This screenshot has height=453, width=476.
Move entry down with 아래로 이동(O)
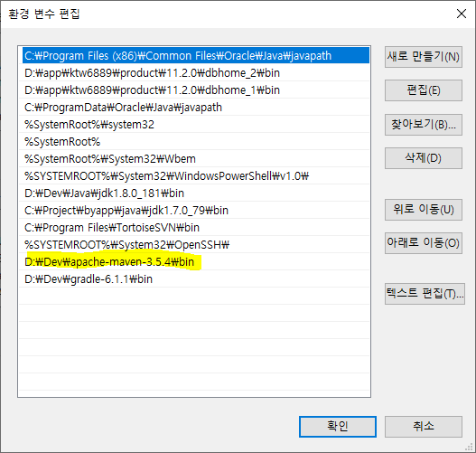pos(424,243)
